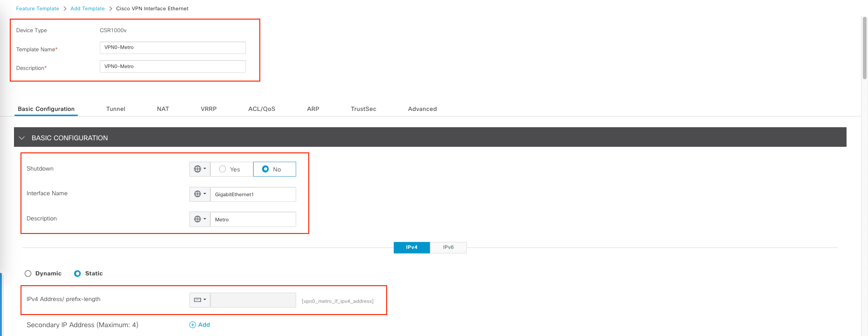This screenshot has width=868, height=336.
Task: Click the plus icon for Secondary IP Address
Action: (x=193, y=325)
